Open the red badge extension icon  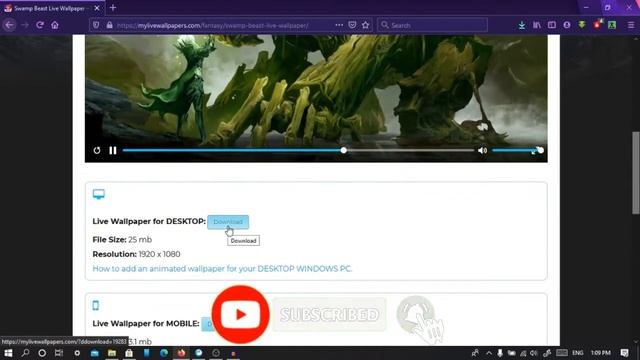[597, 24]
